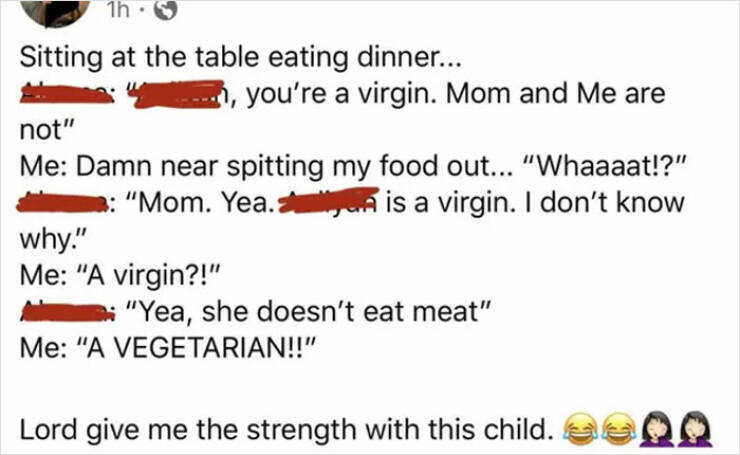Click the Me: "A virgin?!" line
Viewport: 740px width, 455px height.
pyautogui.click(x=121, y=276)
